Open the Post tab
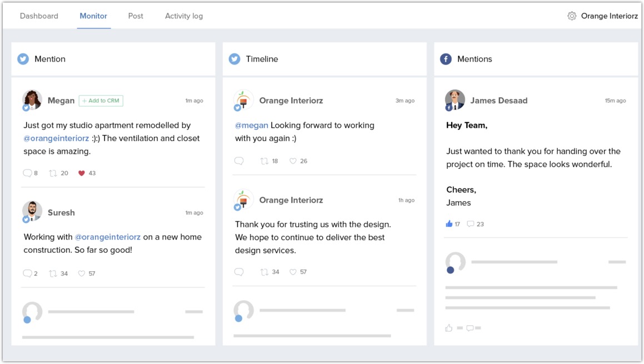 tap(136, 16)
